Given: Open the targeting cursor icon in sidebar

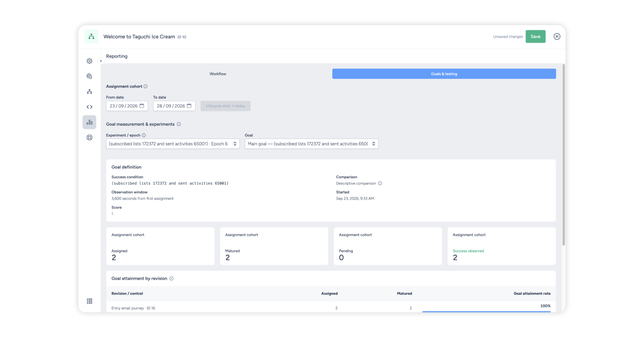Looking at the screenshot, I should (89, 76).
